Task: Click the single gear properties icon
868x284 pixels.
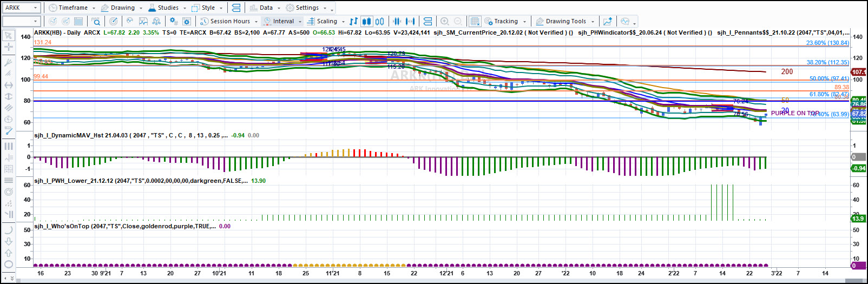Action: (x=187, y=21)
